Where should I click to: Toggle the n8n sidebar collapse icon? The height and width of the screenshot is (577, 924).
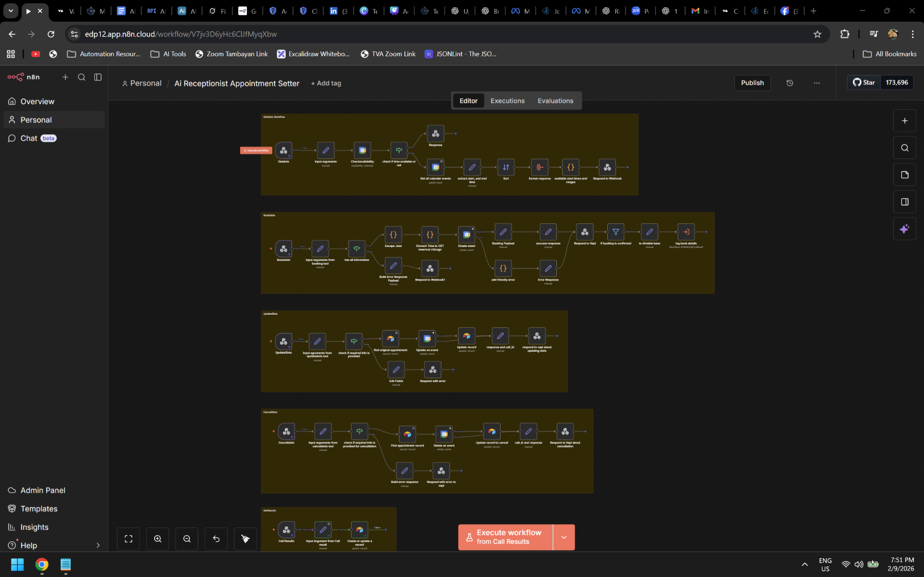(x=98, y=77)
